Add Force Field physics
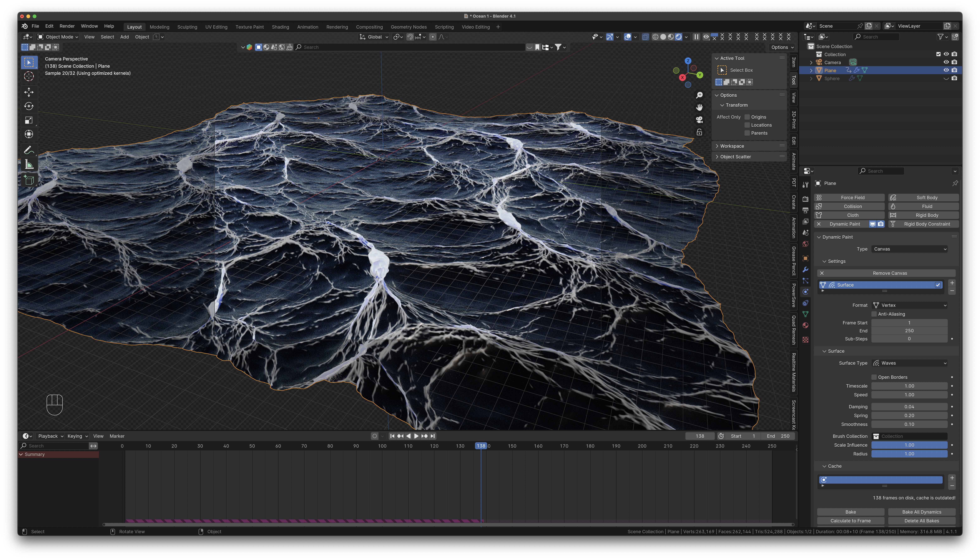 coord(849,198)
